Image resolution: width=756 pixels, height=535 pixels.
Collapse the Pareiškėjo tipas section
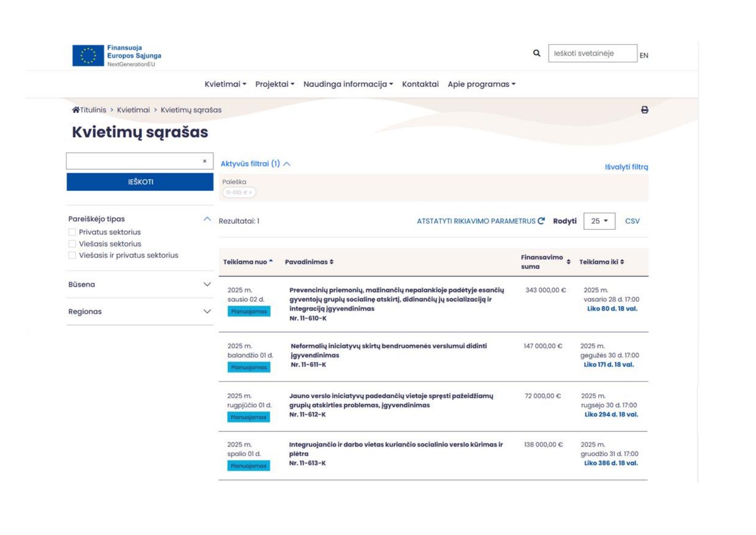207,219
